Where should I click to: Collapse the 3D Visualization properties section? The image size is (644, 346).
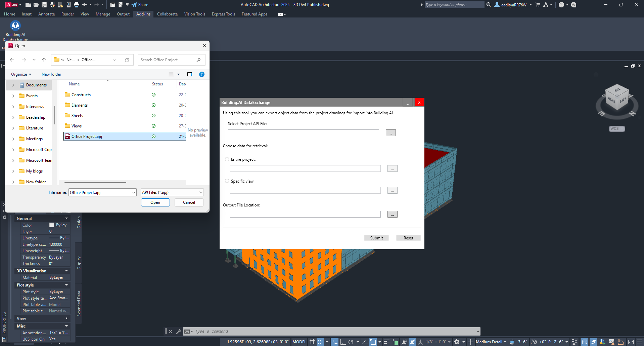click(x=66, y=271)
